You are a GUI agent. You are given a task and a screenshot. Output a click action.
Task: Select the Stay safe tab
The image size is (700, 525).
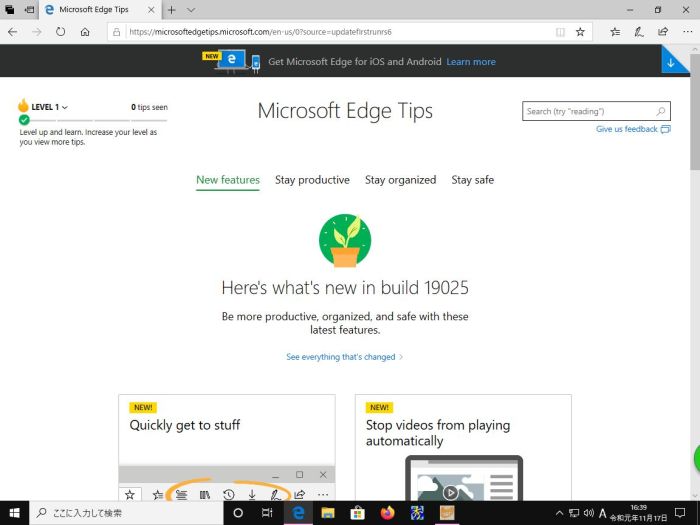[x=472, y=180]
